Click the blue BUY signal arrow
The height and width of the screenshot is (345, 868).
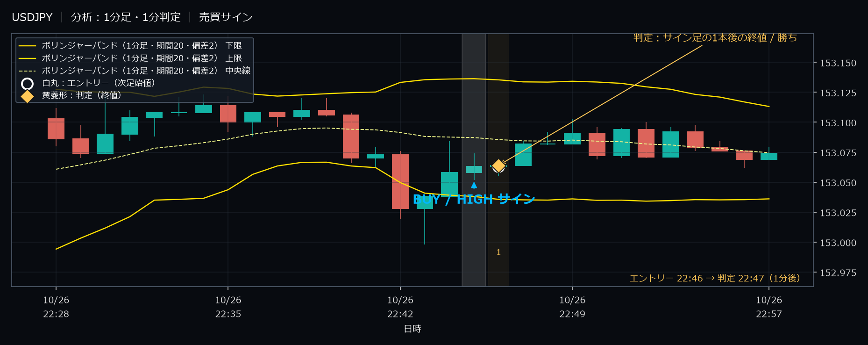474,186
